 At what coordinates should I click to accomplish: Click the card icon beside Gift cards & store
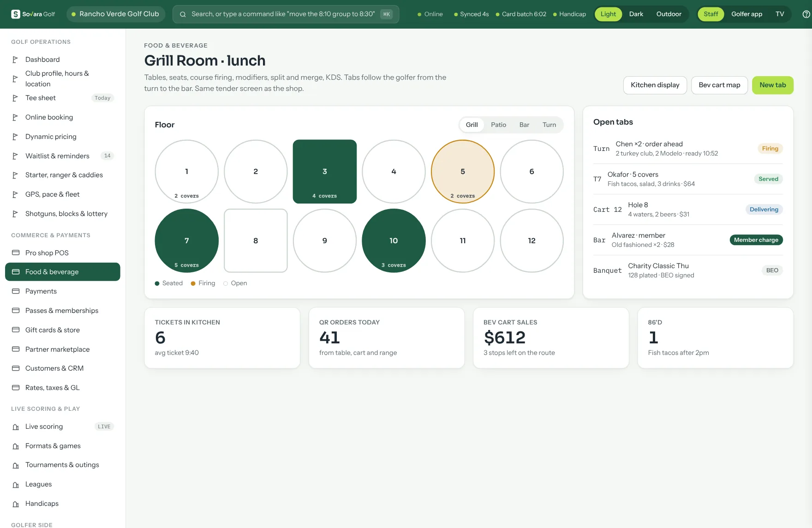tap(16, 330)
